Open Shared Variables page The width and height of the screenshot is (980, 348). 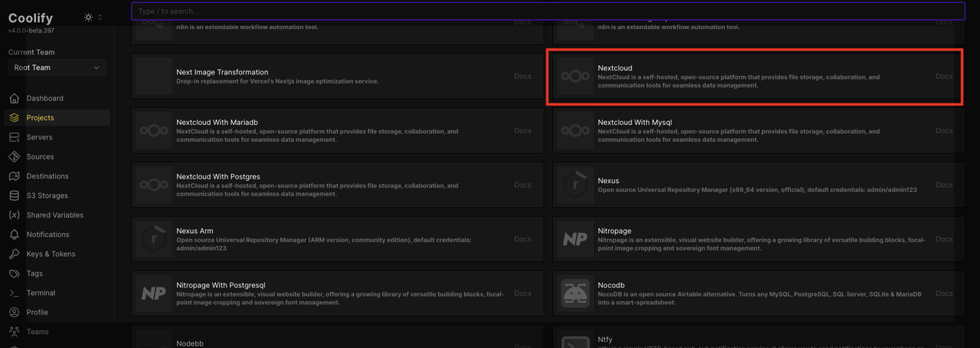[x=57, y=215]
